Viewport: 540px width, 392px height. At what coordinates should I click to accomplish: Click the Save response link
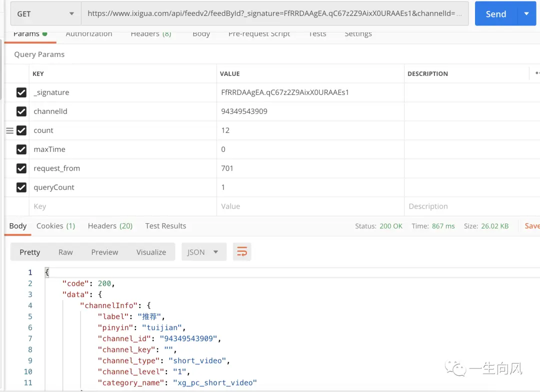coord(532,226)
